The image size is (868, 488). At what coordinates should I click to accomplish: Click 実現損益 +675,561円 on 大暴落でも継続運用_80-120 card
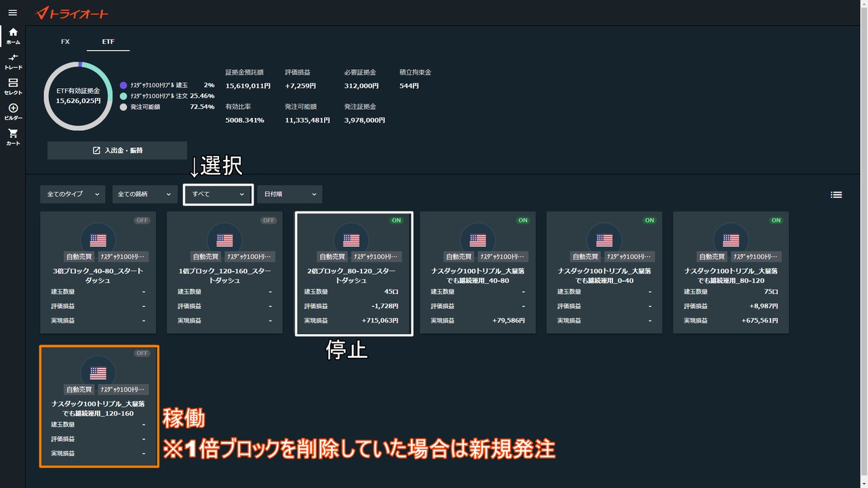click(759, 321)
